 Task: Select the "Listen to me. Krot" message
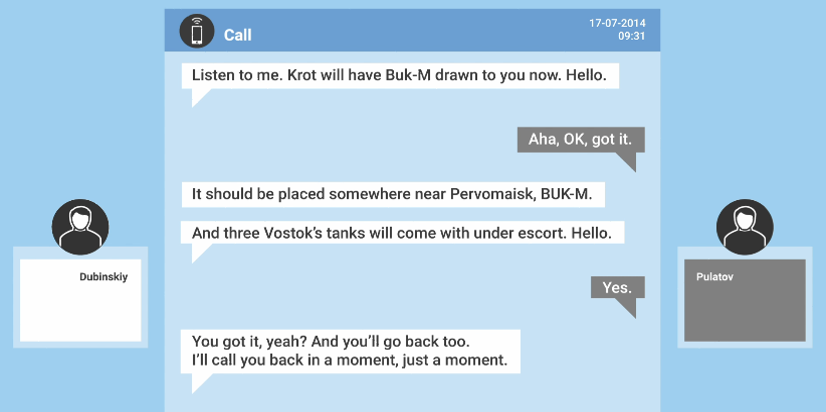coord(399,76)
